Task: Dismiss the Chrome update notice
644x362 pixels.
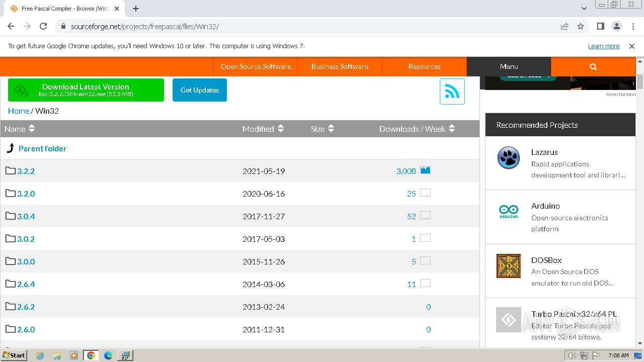Action: click(632, 46)
